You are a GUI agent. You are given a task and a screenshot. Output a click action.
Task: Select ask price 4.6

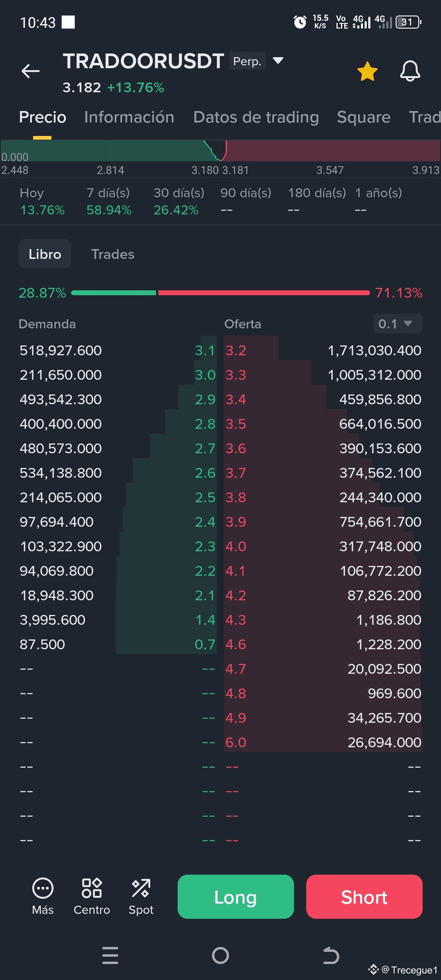click(236, 644)
